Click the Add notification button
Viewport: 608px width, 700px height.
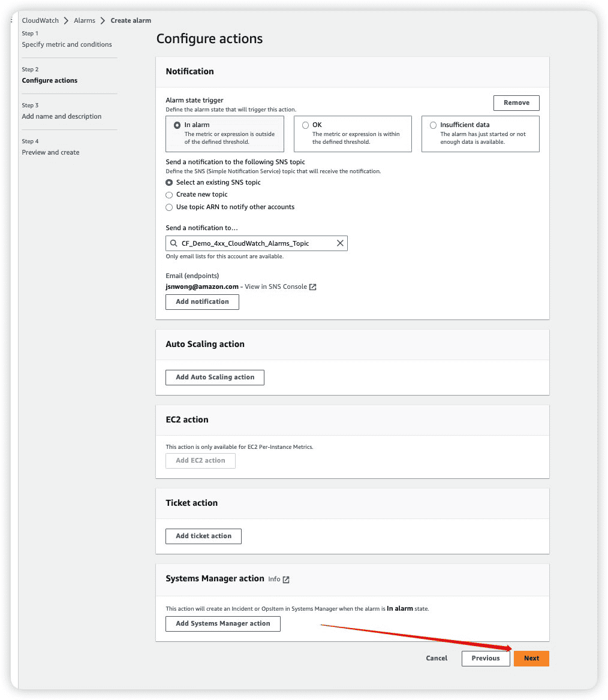(x=203, y=302)
